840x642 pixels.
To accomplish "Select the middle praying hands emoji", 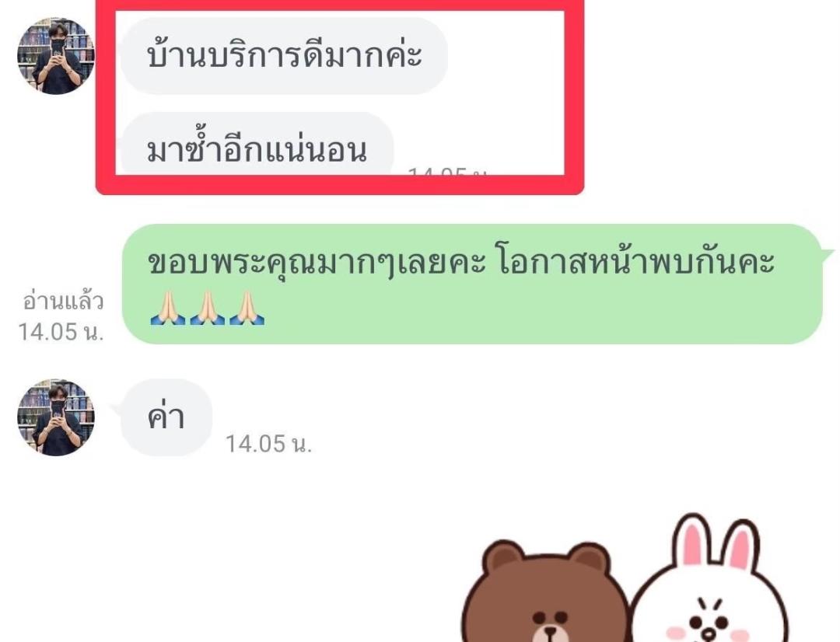I will 208,307.
